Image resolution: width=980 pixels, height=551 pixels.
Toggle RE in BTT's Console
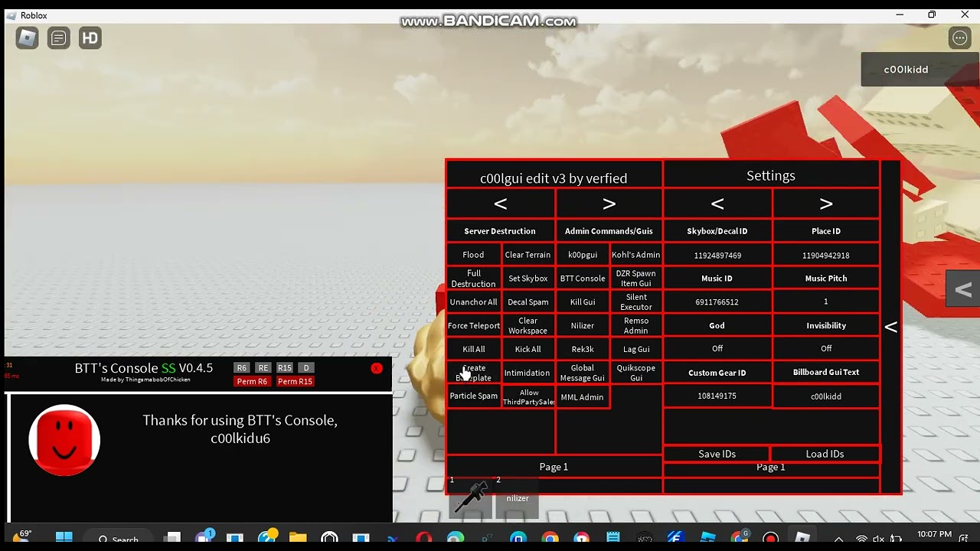point(263,368)
